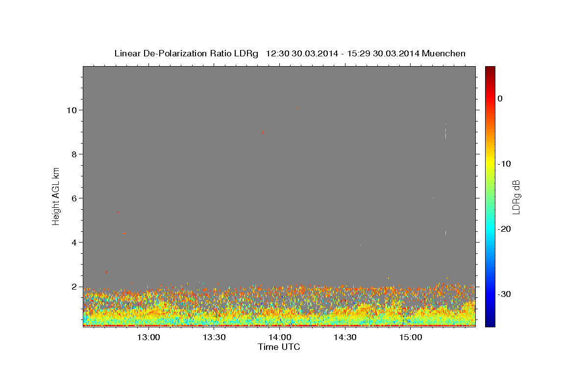Click the '15:00' time axis label
Image resolution: width=588 pixels, height=392 pixels.
[x=411, y=338]
